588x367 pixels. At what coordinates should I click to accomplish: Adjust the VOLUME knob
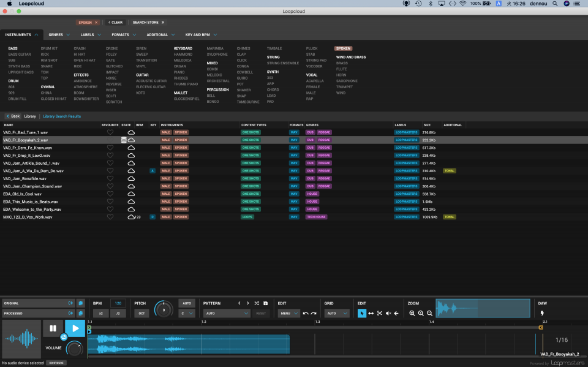coord(75,349)
